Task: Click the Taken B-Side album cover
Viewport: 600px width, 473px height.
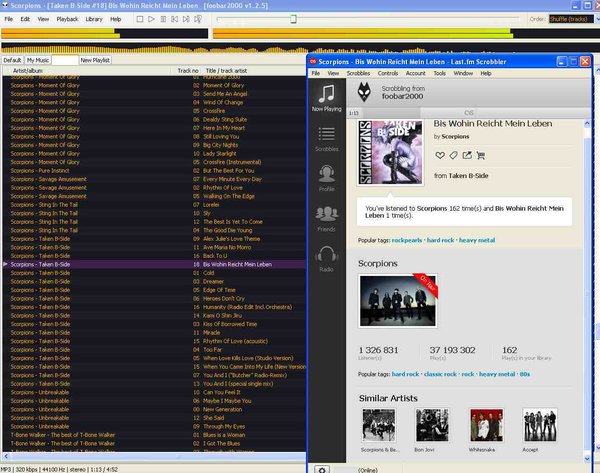Action: coord(390,152)
